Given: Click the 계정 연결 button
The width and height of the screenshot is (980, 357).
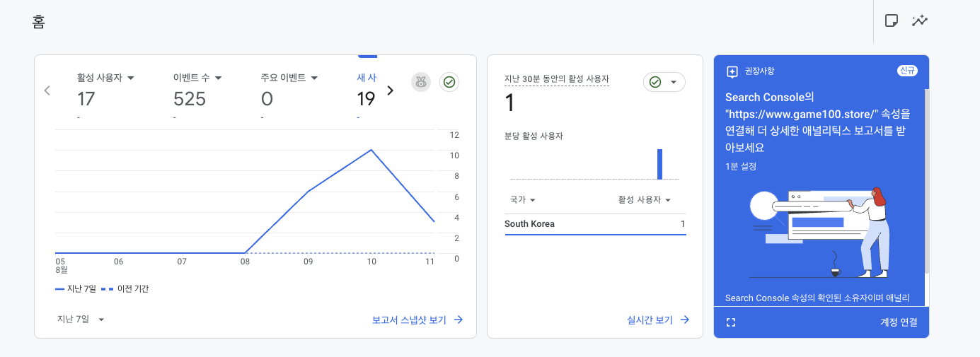Looking at the screenshot, I should pos(899,322).
